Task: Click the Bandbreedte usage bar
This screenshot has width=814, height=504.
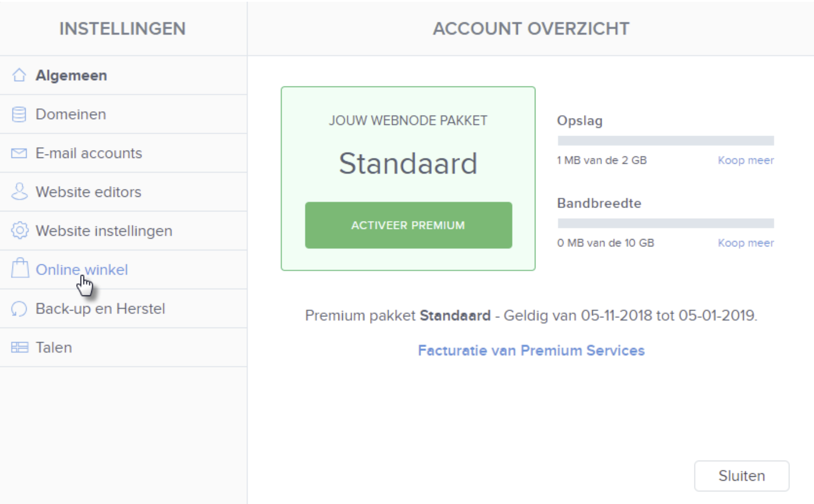Action: 665,222
